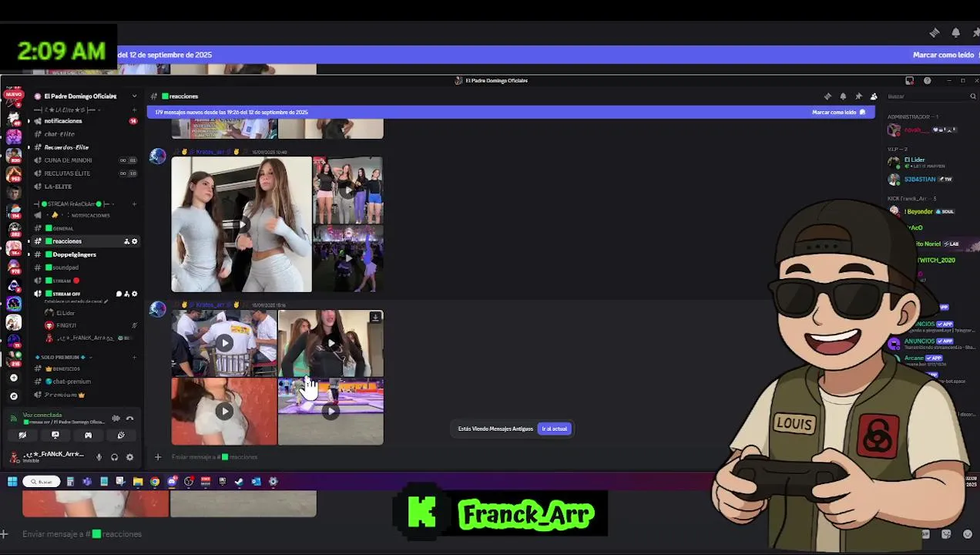The image size is (980, 555).
Task: Open Discover servers compass icon
Action: tap(14, 395)
